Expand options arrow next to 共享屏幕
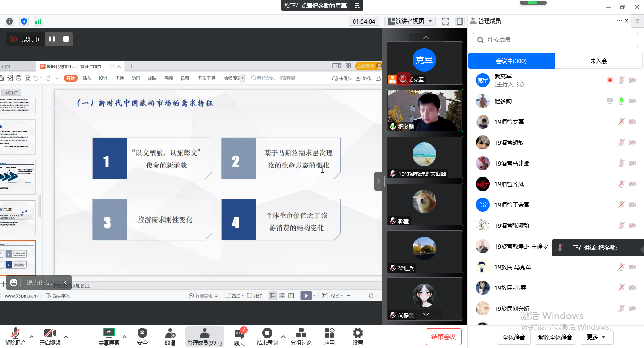 tap(124, 336)
